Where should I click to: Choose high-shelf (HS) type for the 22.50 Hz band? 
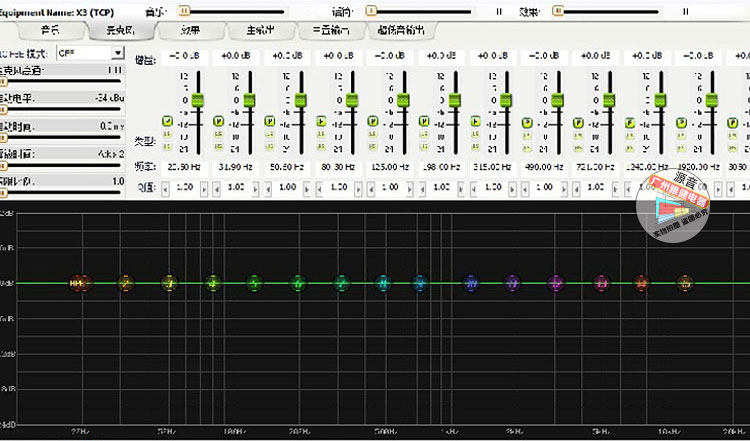167,147
